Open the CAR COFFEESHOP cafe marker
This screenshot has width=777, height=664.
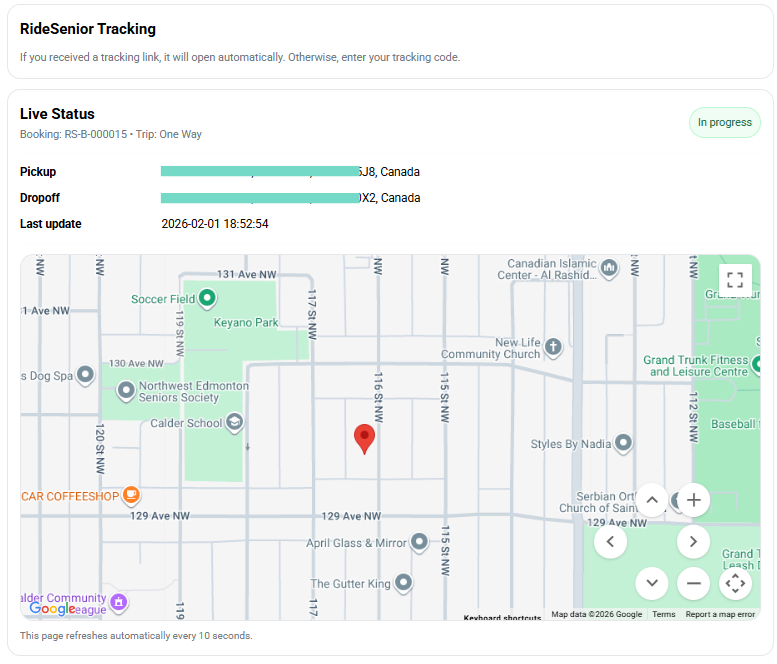(131, 495)
